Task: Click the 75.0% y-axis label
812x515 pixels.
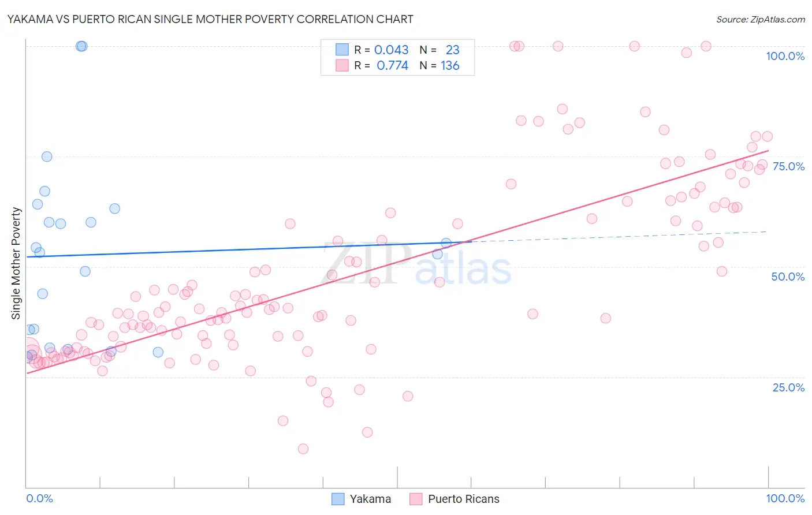Action: tap(788, 166)
